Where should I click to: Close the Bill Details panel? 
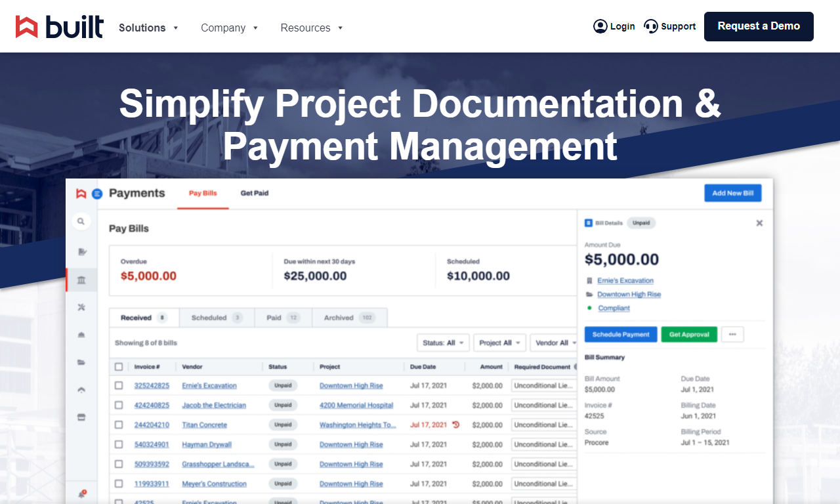(x=759, y=223)
